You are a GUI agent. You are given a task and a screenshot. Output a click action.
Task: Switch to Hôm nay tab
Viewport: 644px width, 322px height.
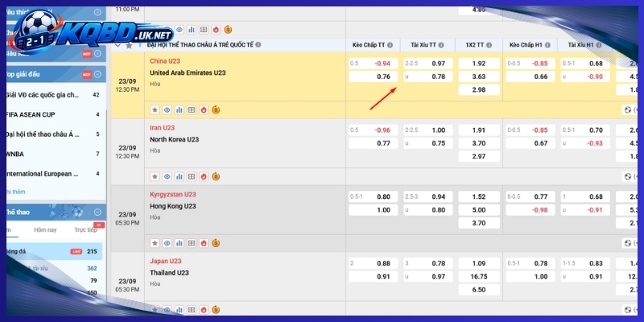click(45, 230)
